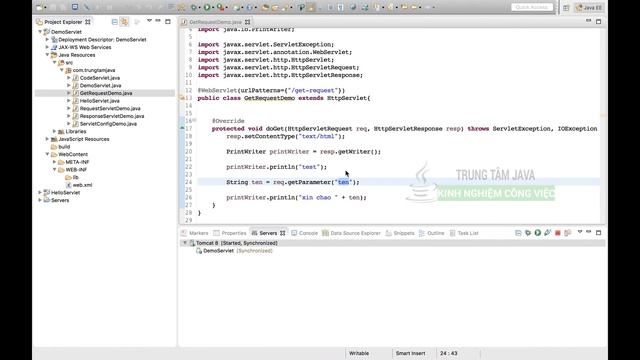
Task: Click line 24 getParameter code in editor
Action: point(293,182)
